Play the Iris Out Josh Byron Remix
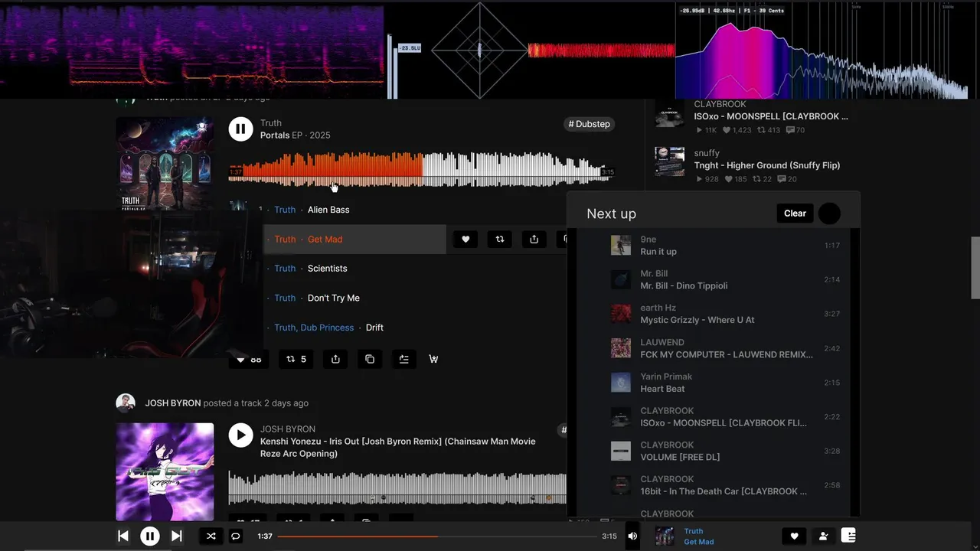Screen dimensions: 980x551 [x=240, y=435]
